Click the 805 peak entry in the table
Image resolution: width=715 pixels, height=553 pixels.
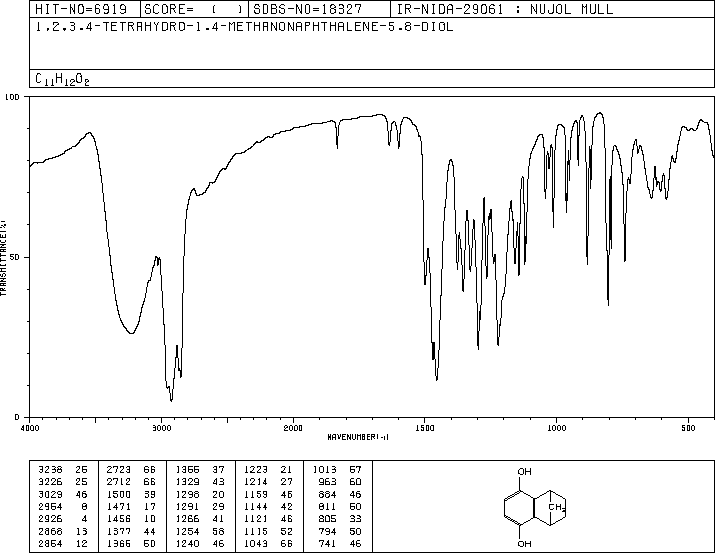coord(340,519)
